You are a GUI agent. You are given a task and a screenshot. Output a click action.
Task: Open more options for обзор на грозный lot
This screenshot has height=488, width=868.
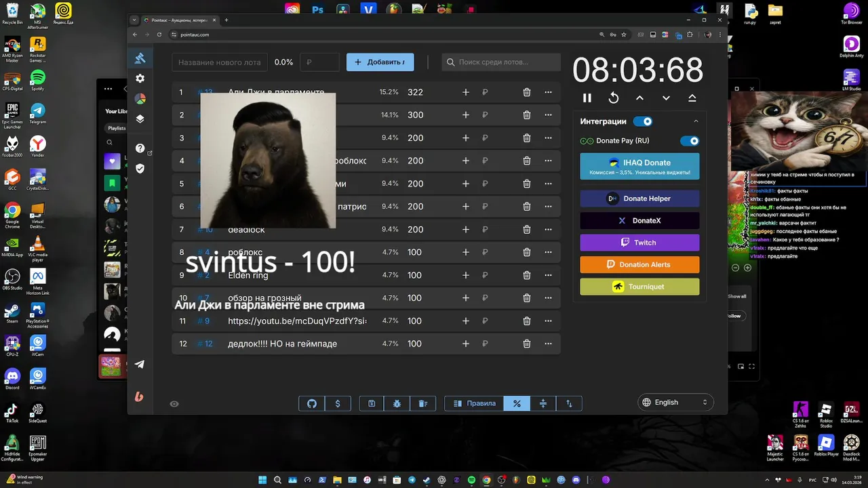[x=548, y=298]
